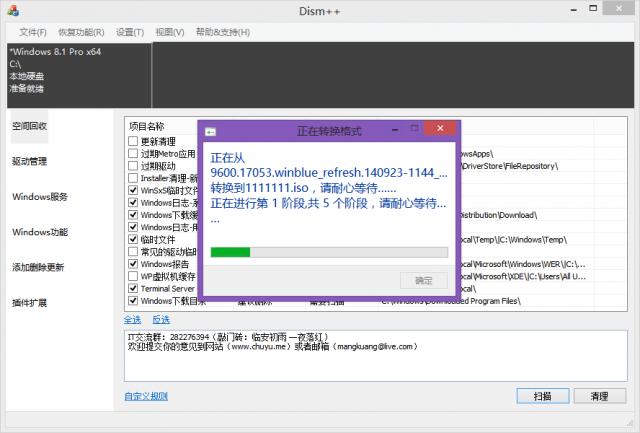Screen dimensions: 640x433
Task: Select the Windows 8.1 Pro x64 image tile
Action: [x=79, y=75]
